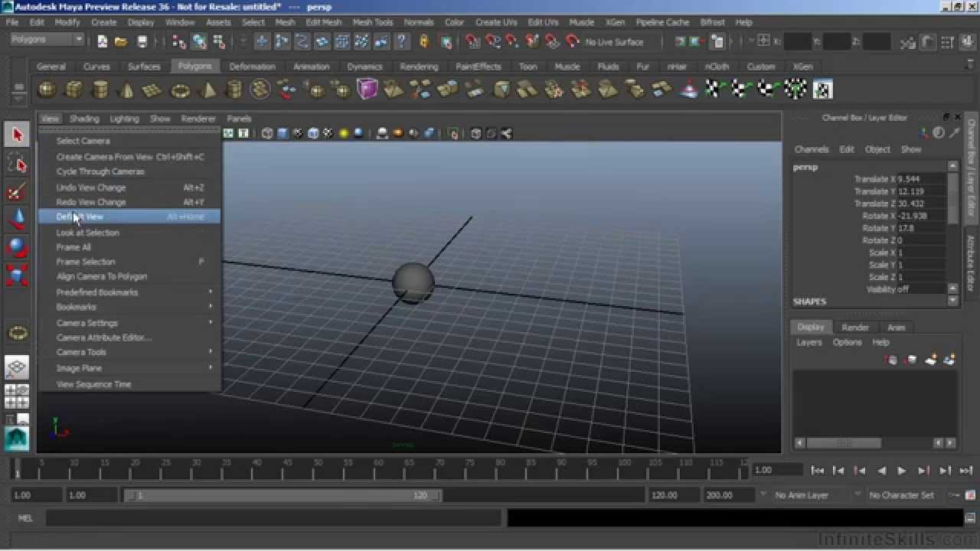Toggle the checkered textured display icon
The width and height of the screenshot is (980, 551).
(x=328, y=134)
